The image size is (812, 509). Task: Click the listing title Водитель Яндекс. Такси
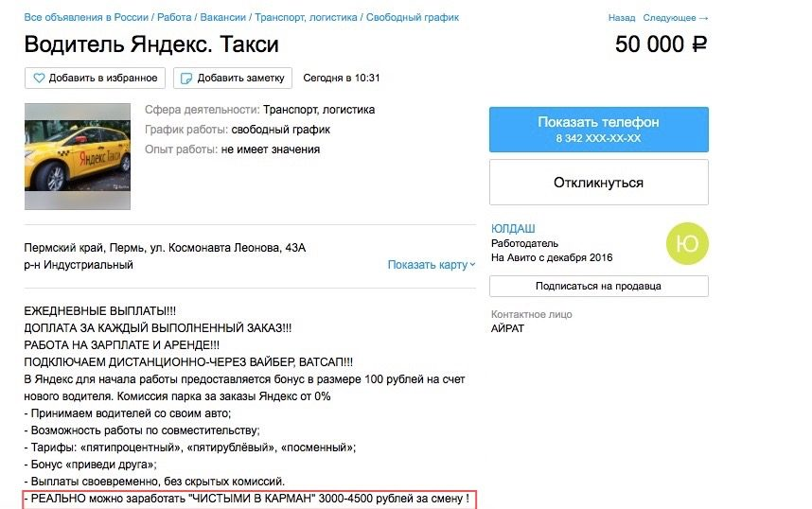151,44
